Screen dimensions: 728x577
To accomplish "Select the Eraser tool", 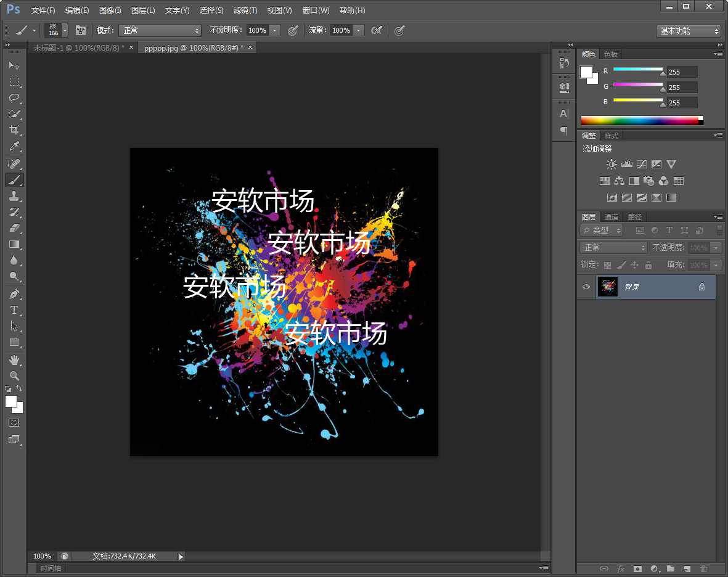I will [14, 228].
